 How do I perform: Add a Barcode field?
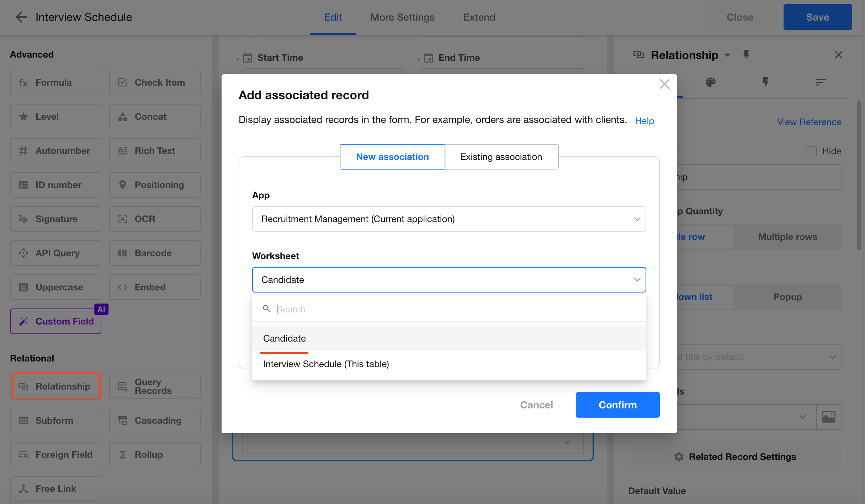(155, 253)
